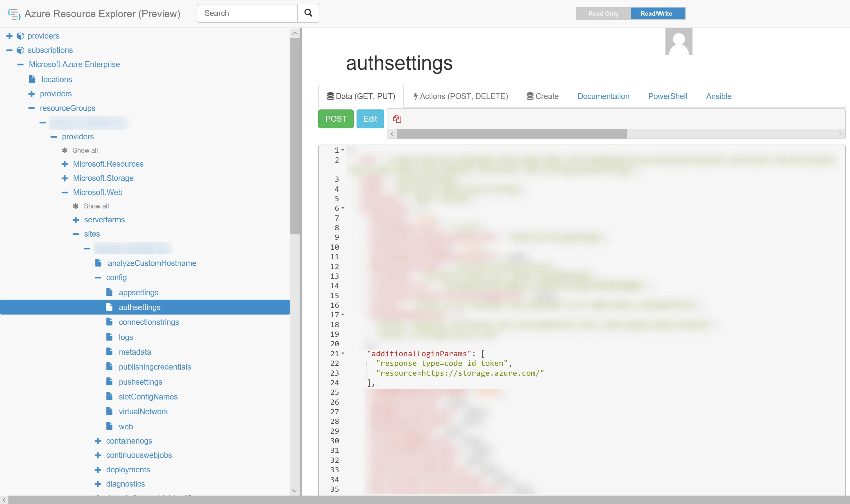Click the locations file icon
The height and width of the screenshot is (504, 850).
coord(32,79)
